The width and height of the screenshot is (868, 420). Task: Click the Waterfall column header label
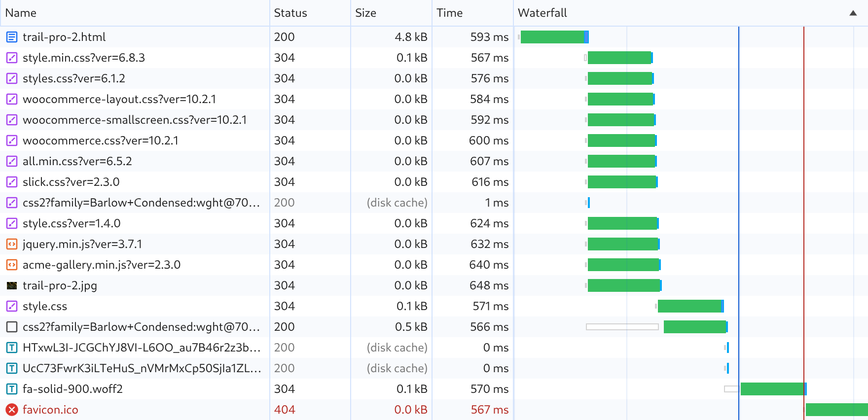pyautogui.click(x=542, y=13)
